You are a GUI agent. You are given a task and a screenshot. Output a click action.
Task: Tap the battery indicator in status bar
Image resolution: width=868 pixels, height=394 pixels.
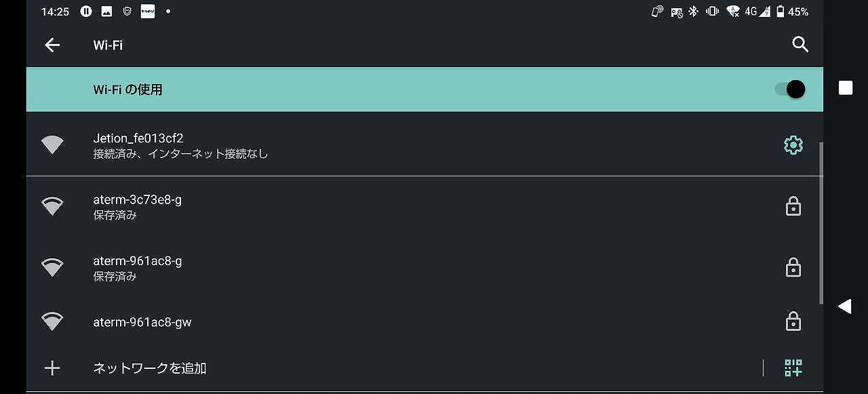point(781,12)
